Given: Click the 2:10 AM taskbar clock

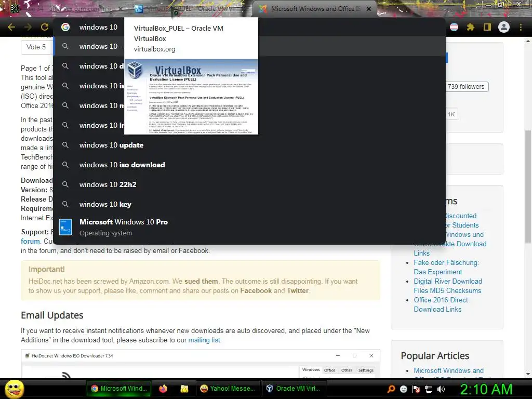Looking at the screenshot, I should coord(486,389).
